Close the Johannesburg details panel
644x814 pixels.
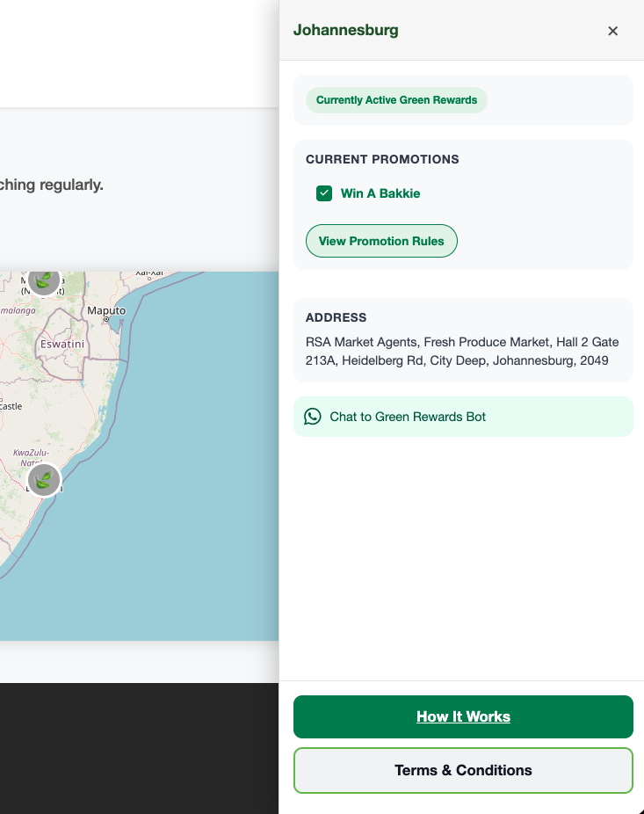point(612,31)
